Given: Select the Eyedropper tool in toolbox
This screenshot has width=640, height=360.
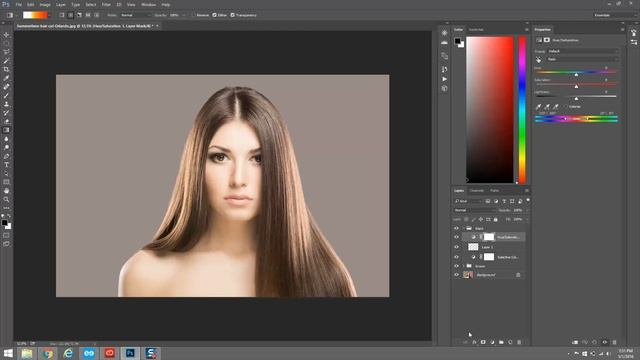Looking at the screenshot, I should (x=6, y=78).
